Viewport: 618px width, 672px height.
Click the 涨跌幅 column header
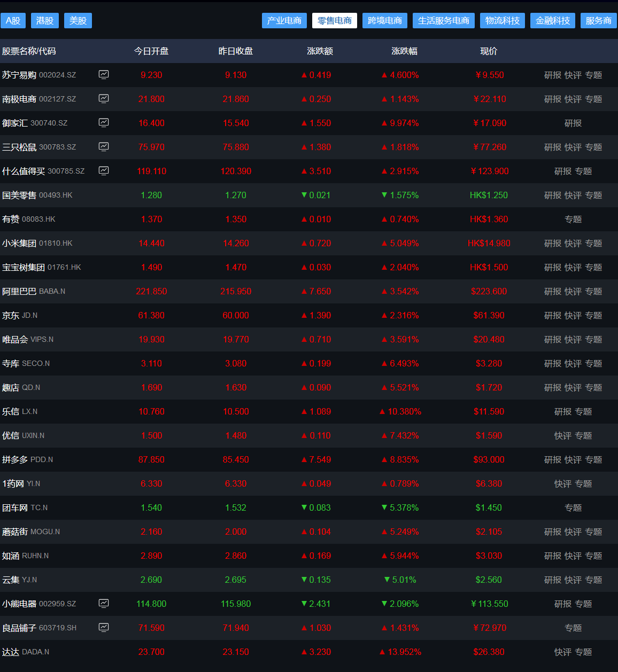pyautogui.click(x=405, y=51)
